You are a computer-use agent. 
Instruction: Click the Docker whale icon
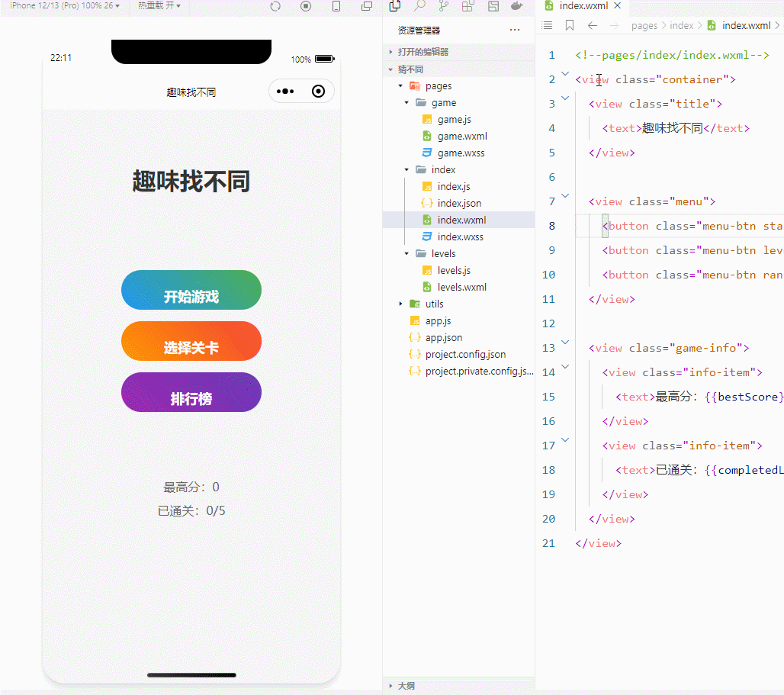[516, 6]
